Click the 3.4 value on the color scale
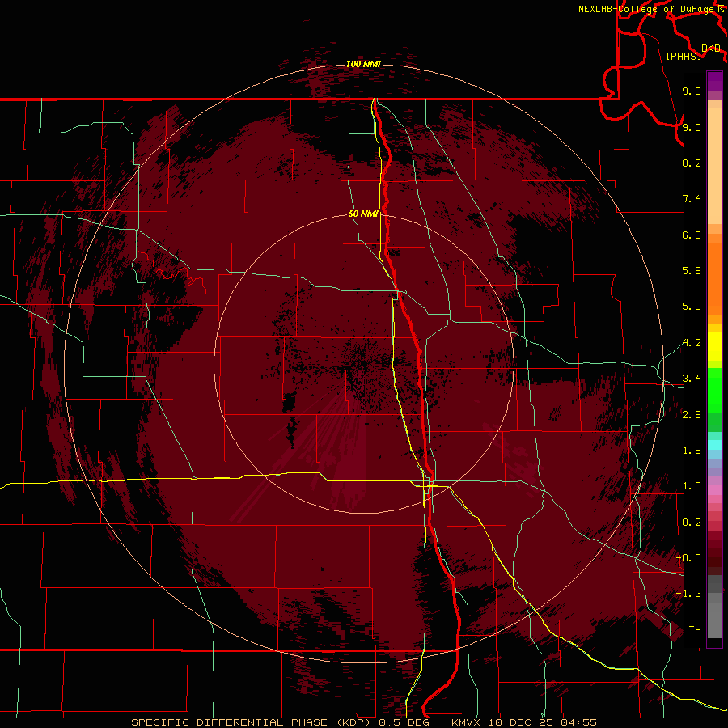 coord(692,379)
